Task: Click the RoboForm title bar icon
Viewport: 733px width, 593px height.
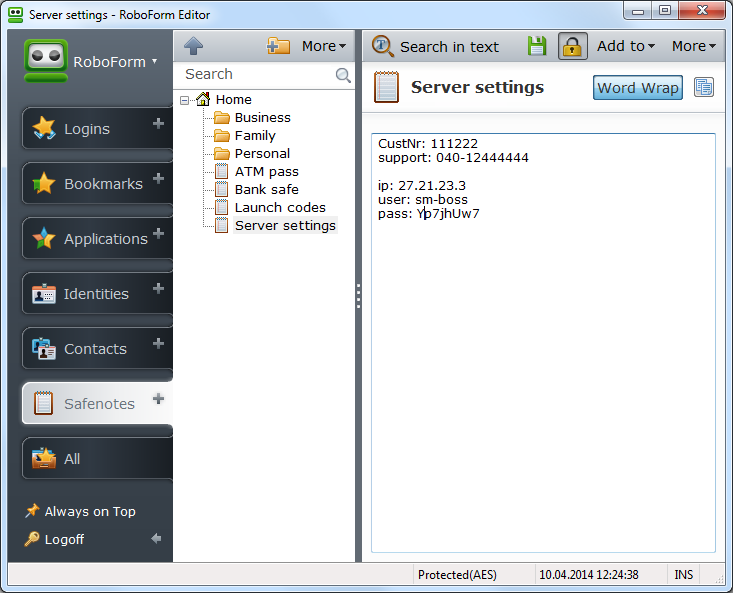Action: [15, 14]
